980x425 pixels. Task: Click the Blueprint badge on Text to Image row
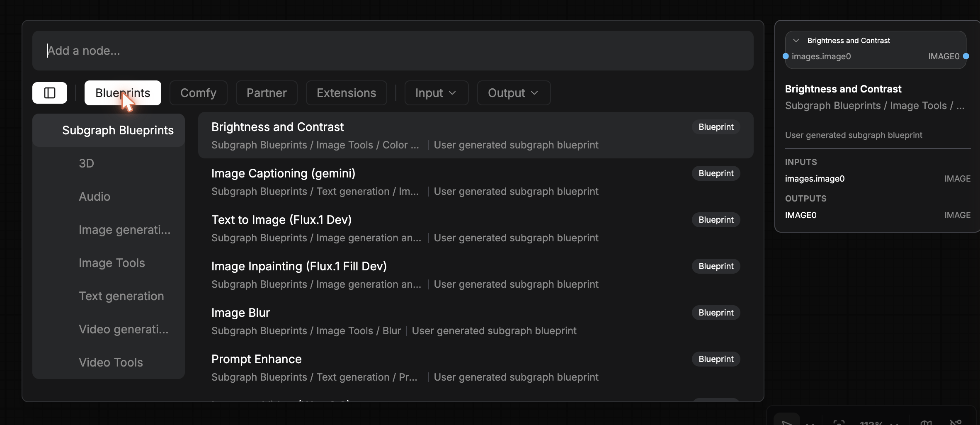[x=716, y=220]
